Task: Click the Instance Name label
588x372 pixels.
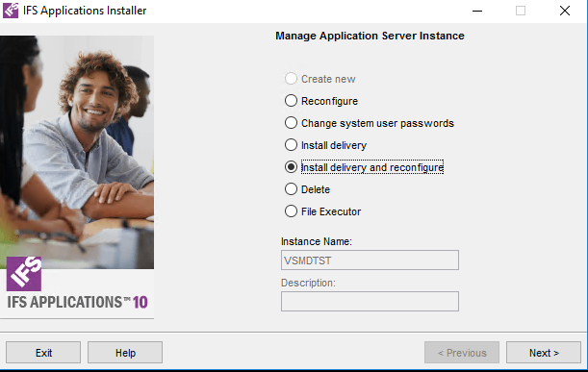Action: (317, 241)
